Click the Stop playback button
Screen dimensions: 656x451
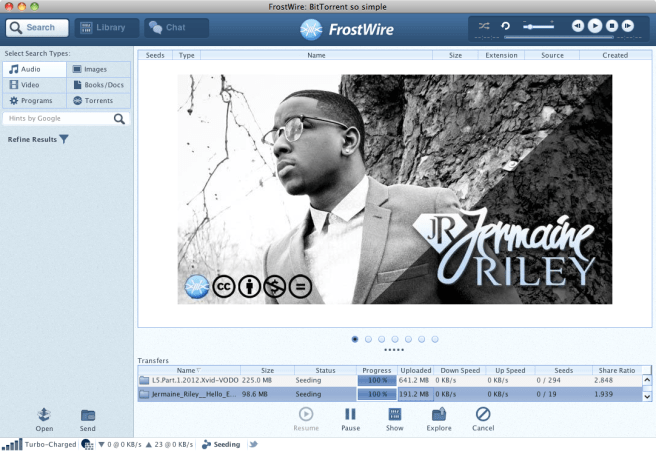[610, 25]
